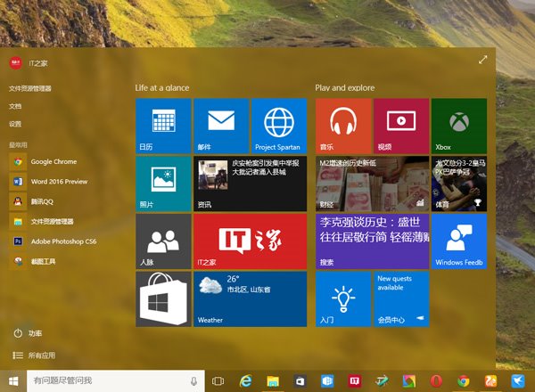The height and width of the screenshot is (392, 535).
Task: Open the Power options (功率)
Action: click(x=34, y=333)
